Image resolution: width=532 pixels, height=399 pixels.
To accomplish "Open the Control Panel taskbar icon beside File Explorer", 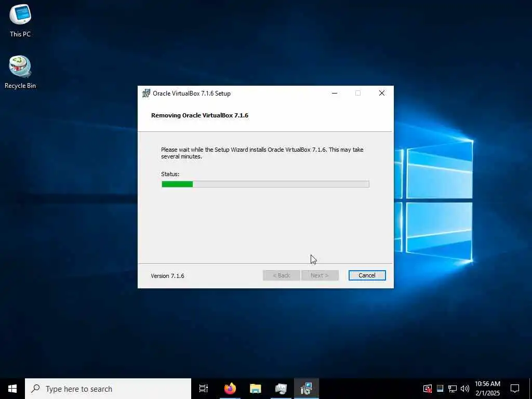I will click(281, 389).
